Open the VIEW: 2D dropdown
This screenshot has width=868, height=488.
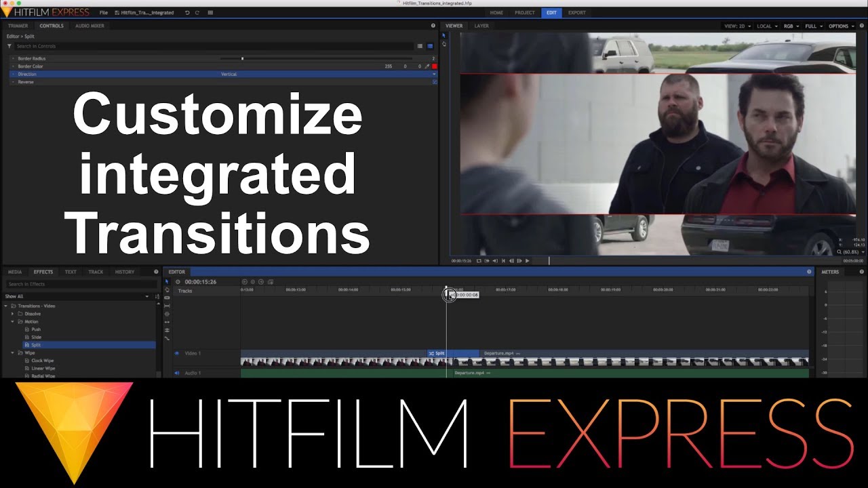click(x=736, y=26)
